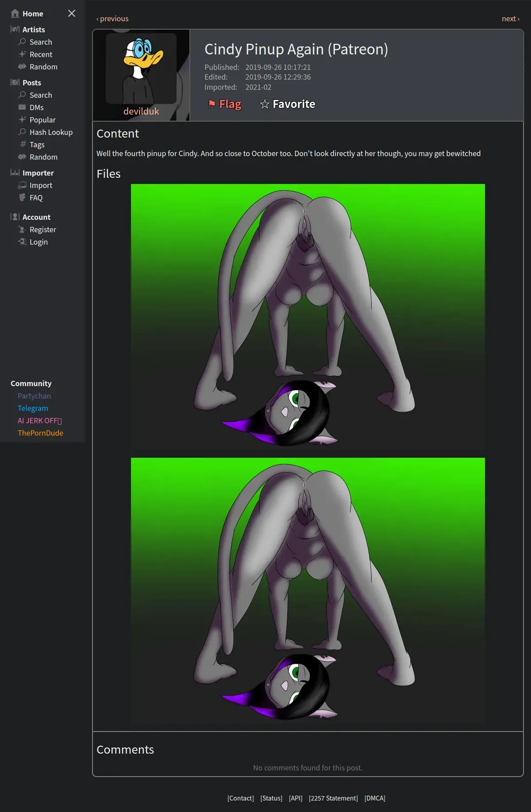Viewport: 531px width, 812px height.
Task: Open Popular posts page
Action: pyautogui.click(x=42, y=120)
